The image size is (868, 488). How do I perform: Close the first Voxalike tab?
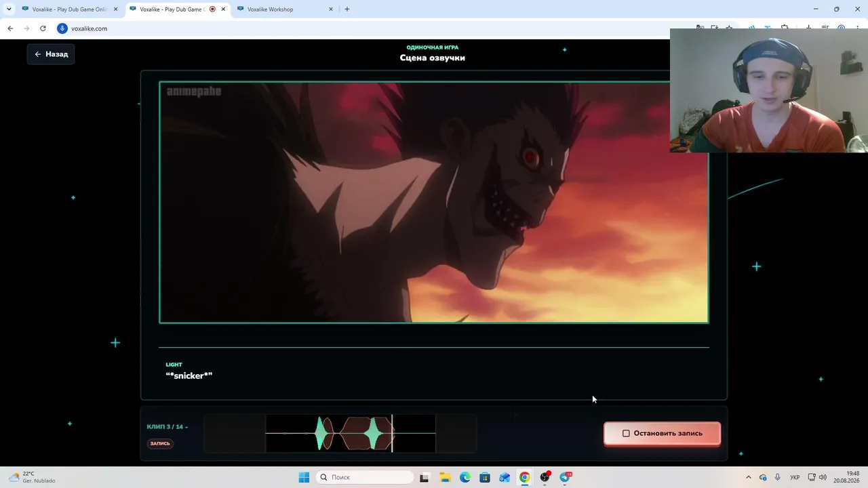(x=116, y=9)
